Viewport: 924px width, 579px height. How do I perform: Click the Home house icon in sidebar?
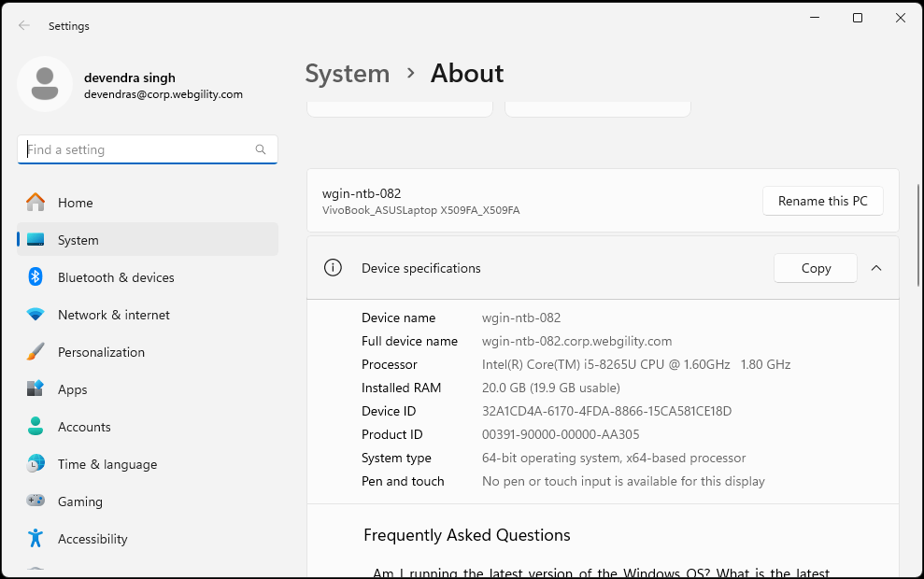point(36,203)
